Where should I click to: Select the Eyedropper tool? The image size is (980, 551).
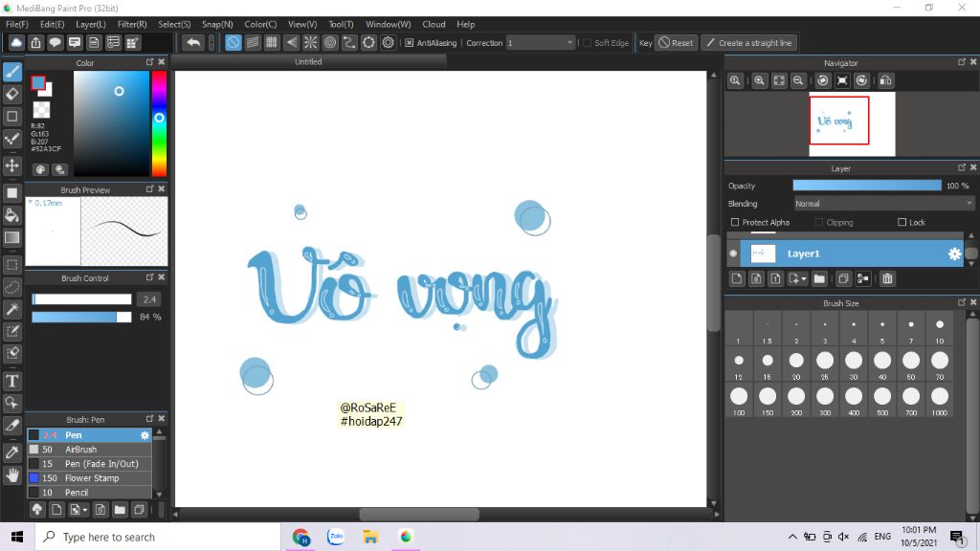coord(11,452)
